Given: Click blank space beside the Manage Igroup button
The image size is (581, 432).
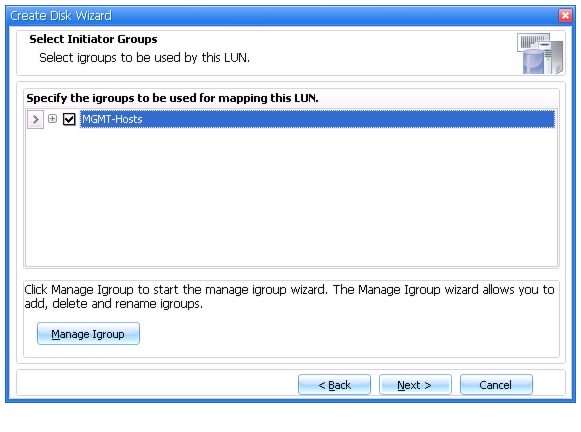Looking at the screenshot, I should (x=348, y=333).
